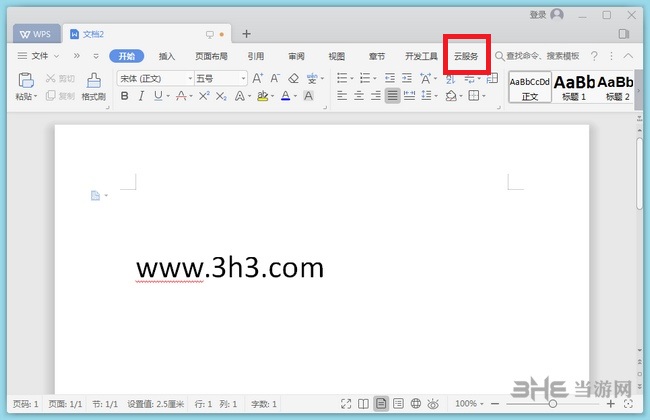Decrease paragraph indent
Viewport: 650px width, 420px height.
(x=390, y=78)
